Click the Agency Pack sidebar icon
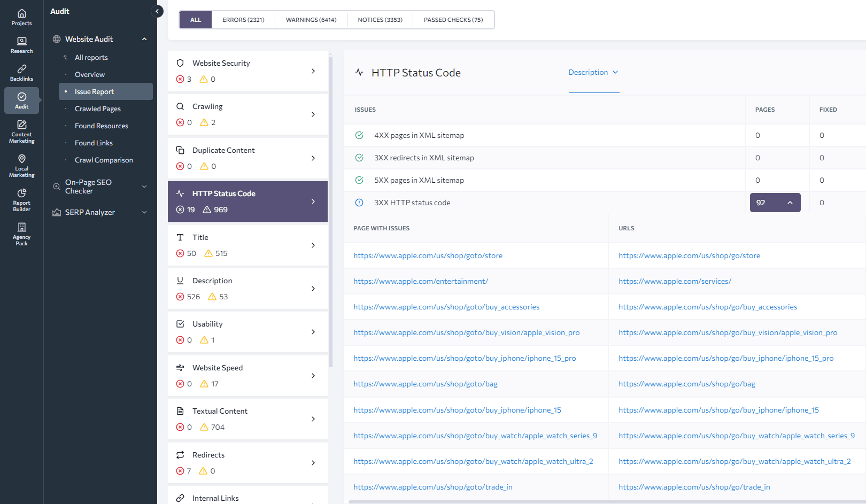Image resolution: width=866 pixels, height=504 pixels. [21, 234]
